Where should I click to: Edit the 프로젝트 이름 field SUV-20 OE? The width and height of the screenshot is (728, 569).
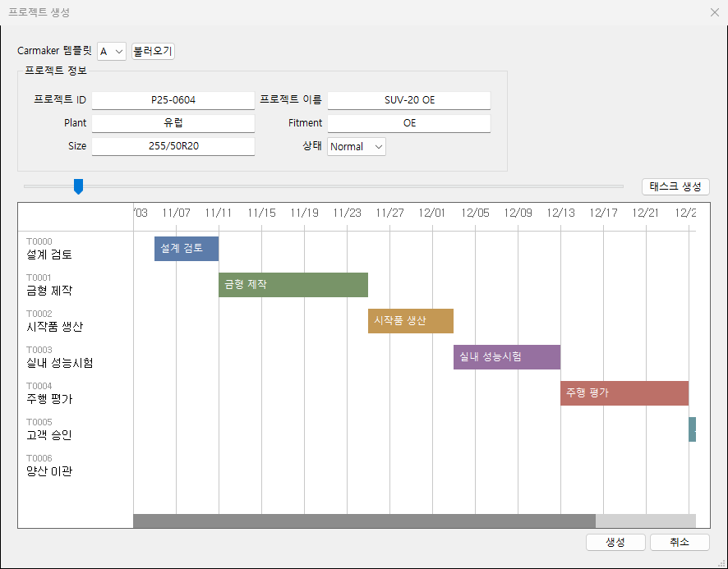pyautogui.click(x=409, y=100)
